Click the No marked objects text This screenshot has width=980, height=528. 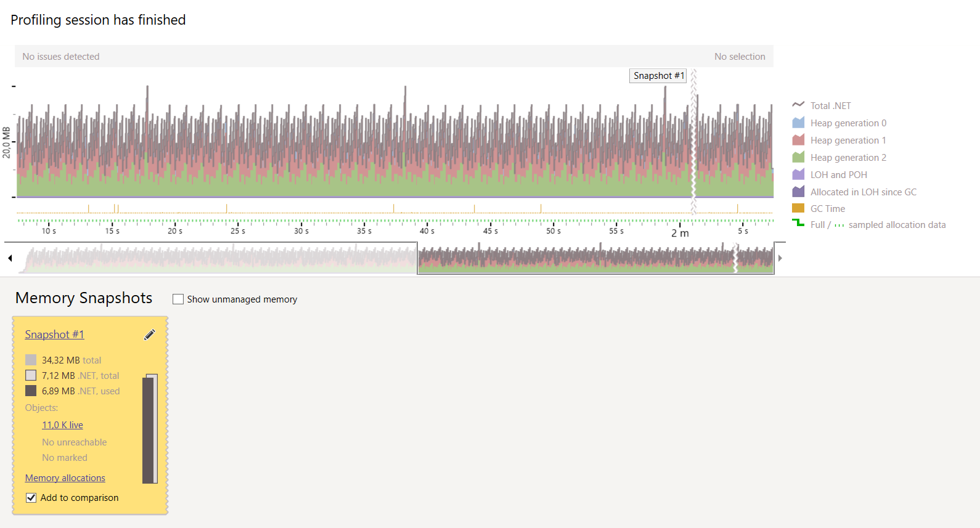[65, 458]
